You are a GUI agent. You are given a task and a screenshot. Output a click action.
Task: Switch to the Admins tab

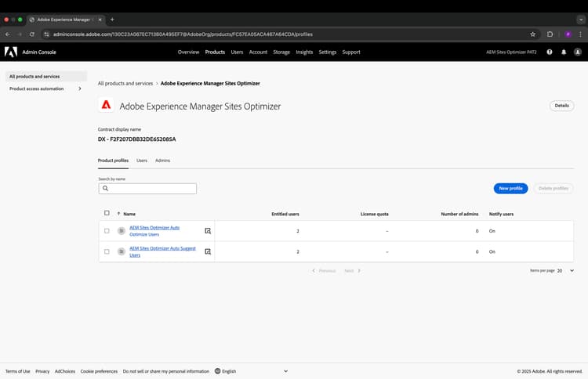tap(163, 161)
